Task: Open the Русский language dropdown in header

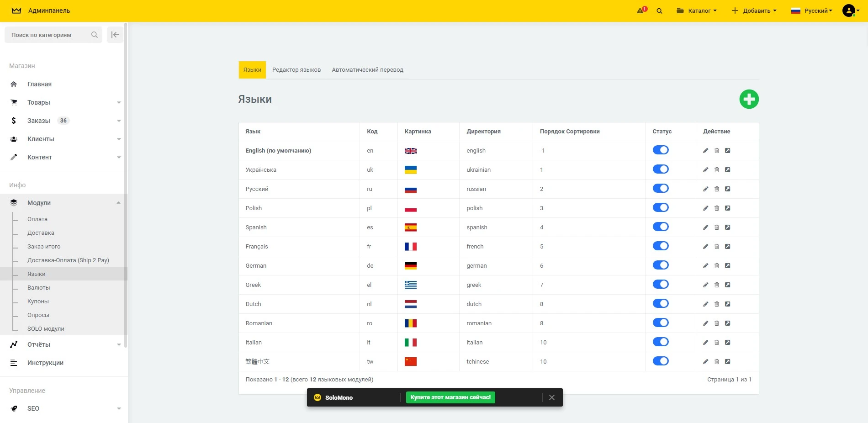Action: pos(812,11)
